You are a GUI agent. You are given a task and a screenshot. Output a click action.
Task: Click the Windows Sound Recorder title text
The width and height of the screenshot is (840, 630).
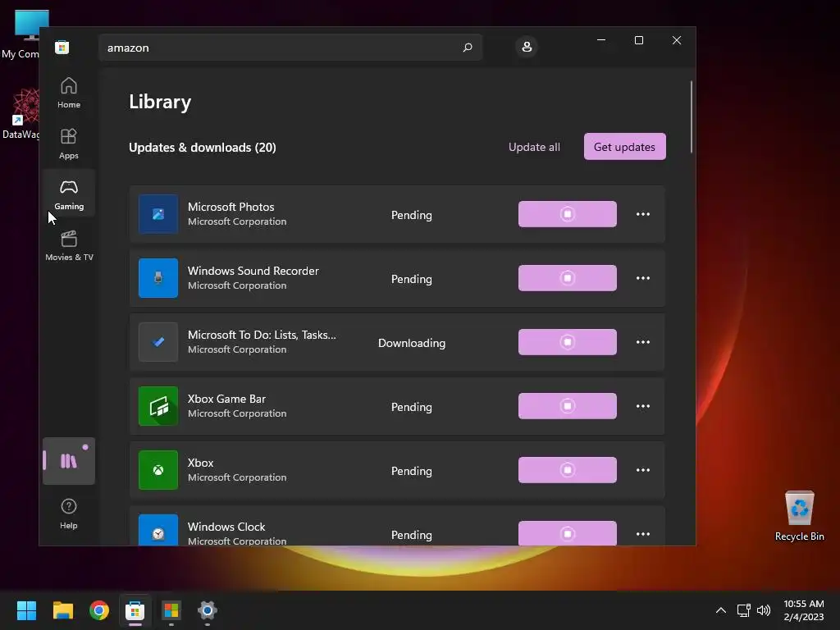pos(253,271)
